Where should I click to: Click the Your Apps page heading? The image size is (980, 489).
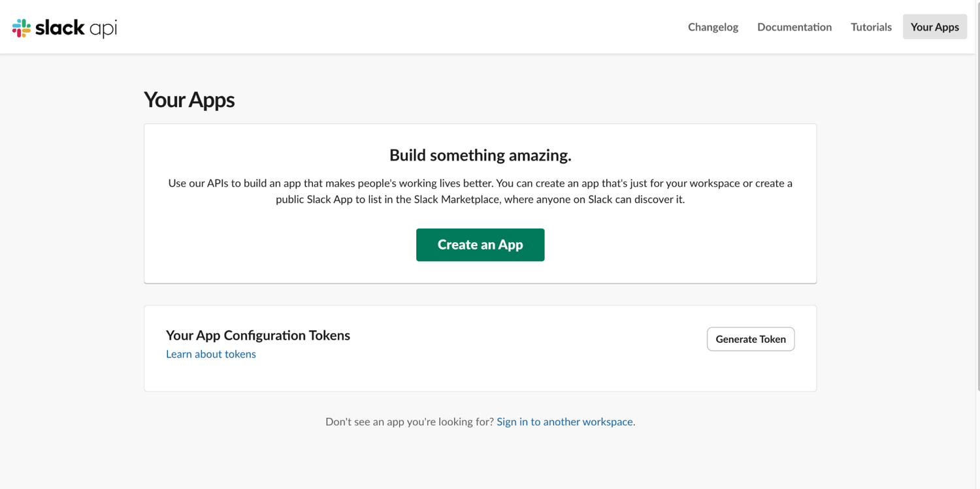tap(189, 99)
